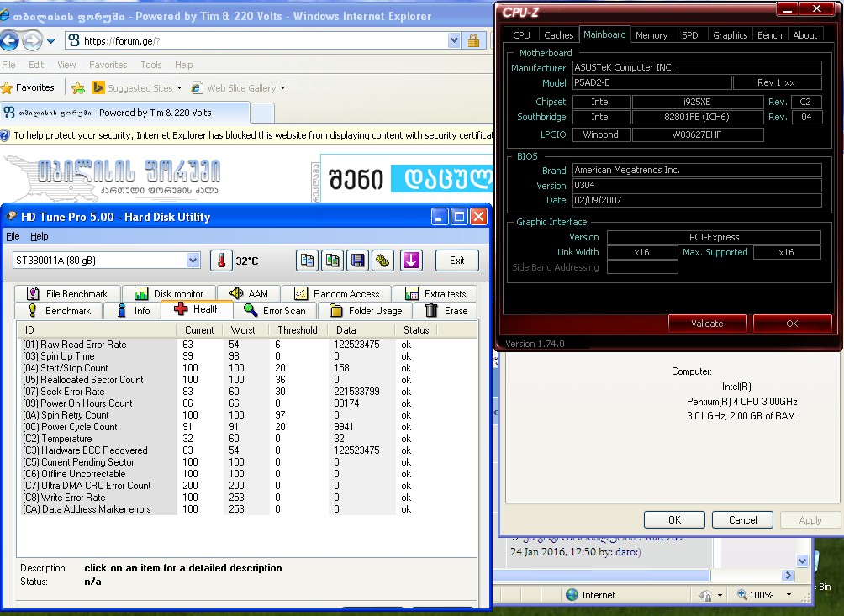Viewport: 844px width, 616px height.
Task: Click the Exit button in HD Tune
Action: 456,261
